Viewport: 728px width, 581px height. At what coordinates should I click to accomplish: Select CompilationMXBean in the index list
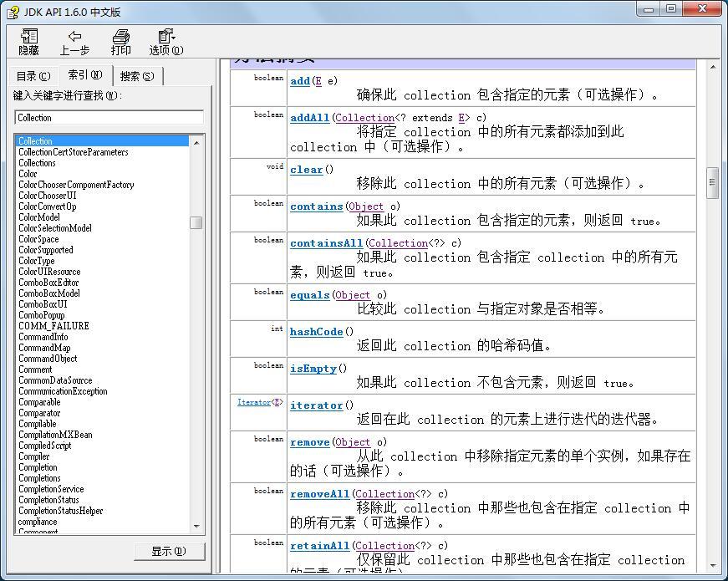[55, 435]
